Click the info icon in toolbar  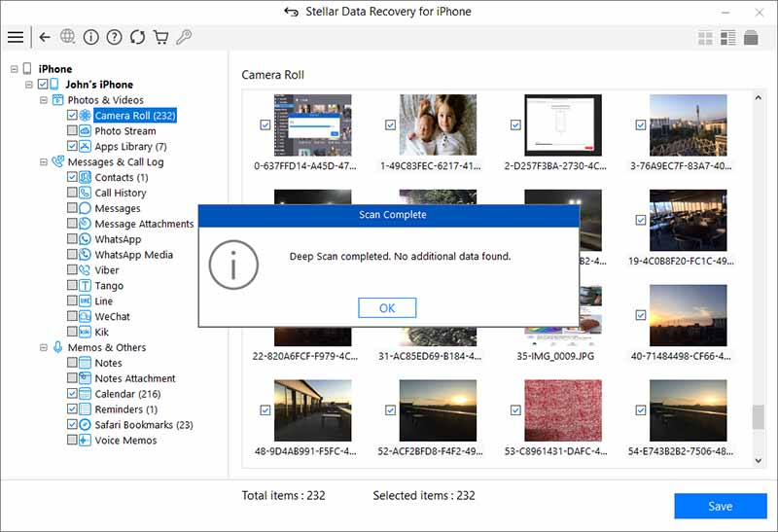91,37
